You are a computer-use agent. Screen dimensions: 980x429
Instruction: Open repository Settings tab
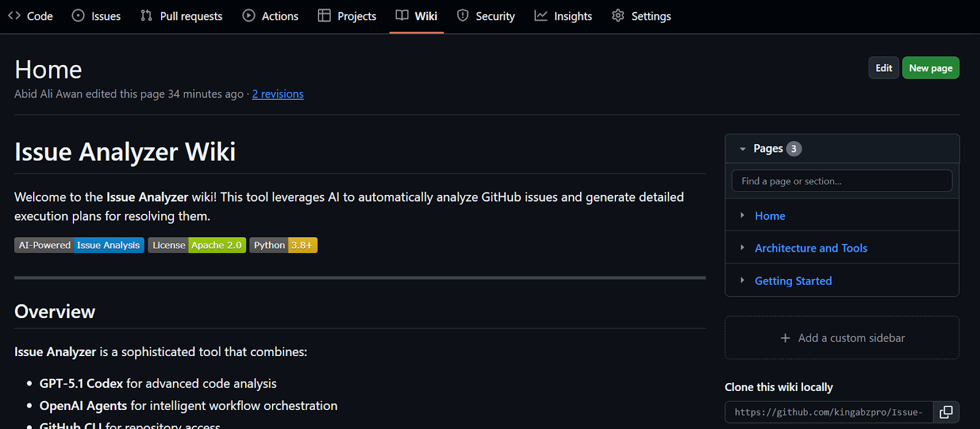pyautogui.click(x=641, y=16)
